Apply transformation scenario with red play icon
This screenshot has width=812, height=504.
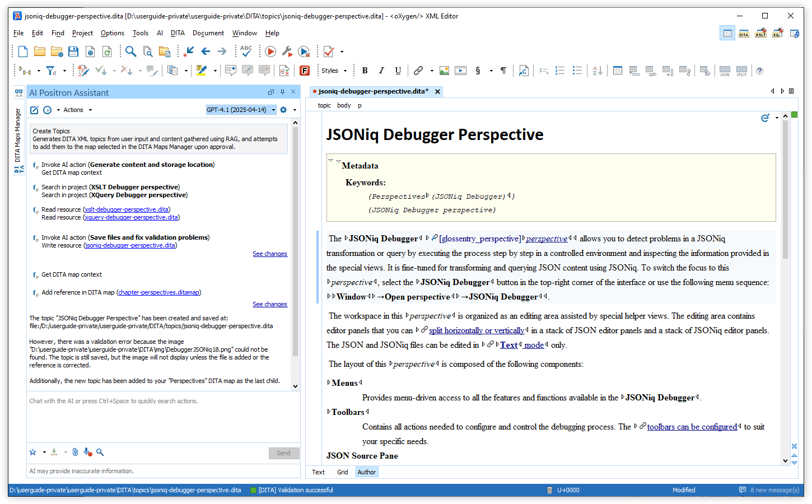270,52
